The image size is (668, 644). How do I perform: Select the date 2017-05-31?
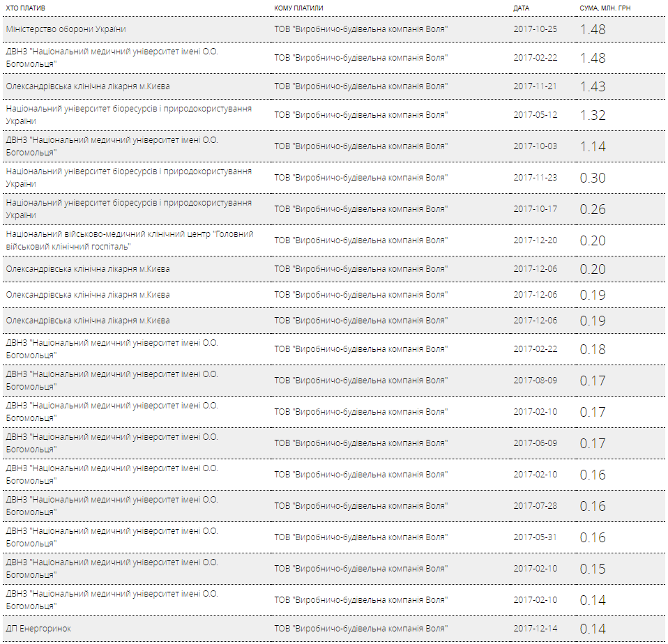(x=535, y=537)
